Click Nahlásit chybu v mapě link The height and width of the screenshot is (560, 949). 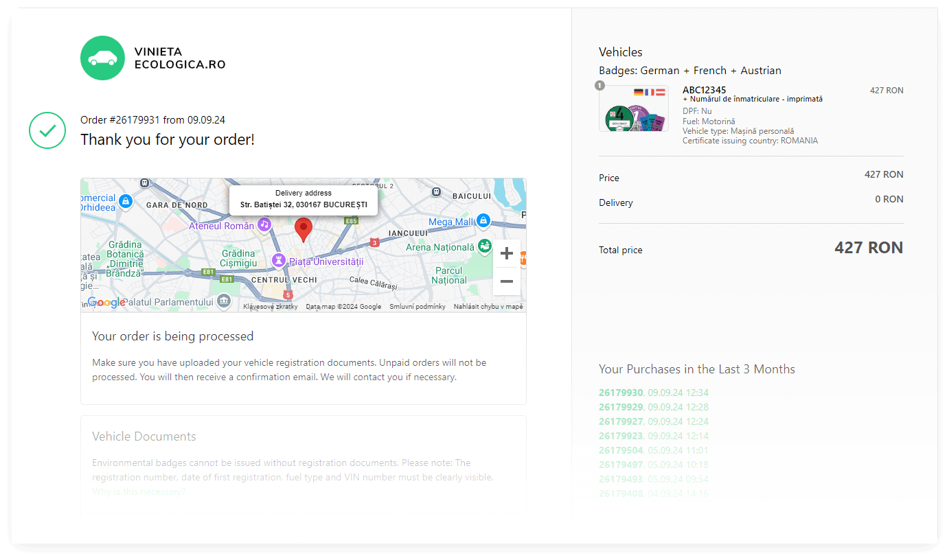488,307
